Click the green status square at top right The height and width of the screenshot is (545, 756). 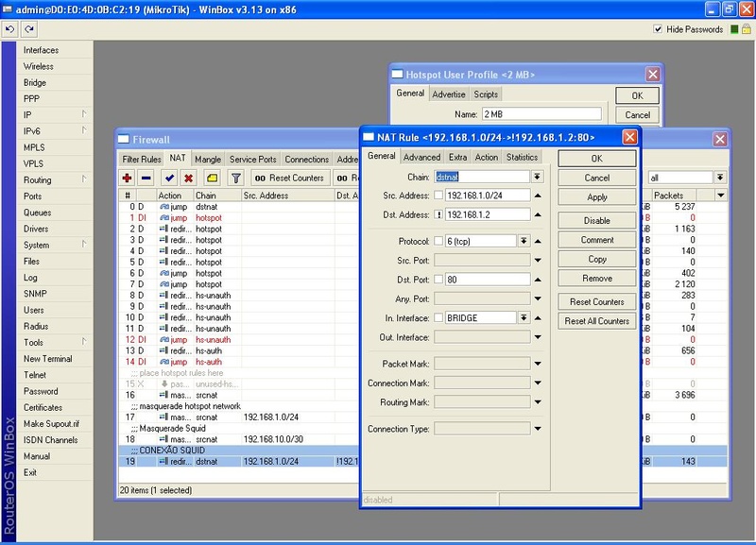coord(734,29)
